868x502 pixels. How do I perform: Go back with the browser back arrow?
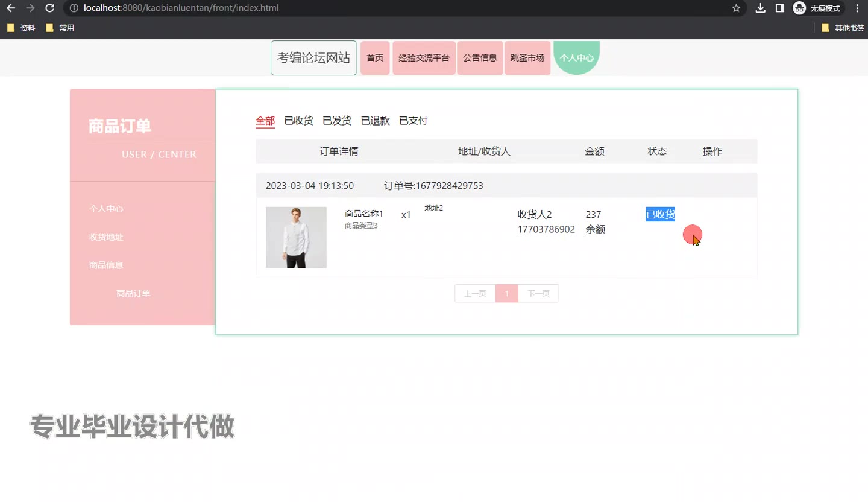[11, 8]
